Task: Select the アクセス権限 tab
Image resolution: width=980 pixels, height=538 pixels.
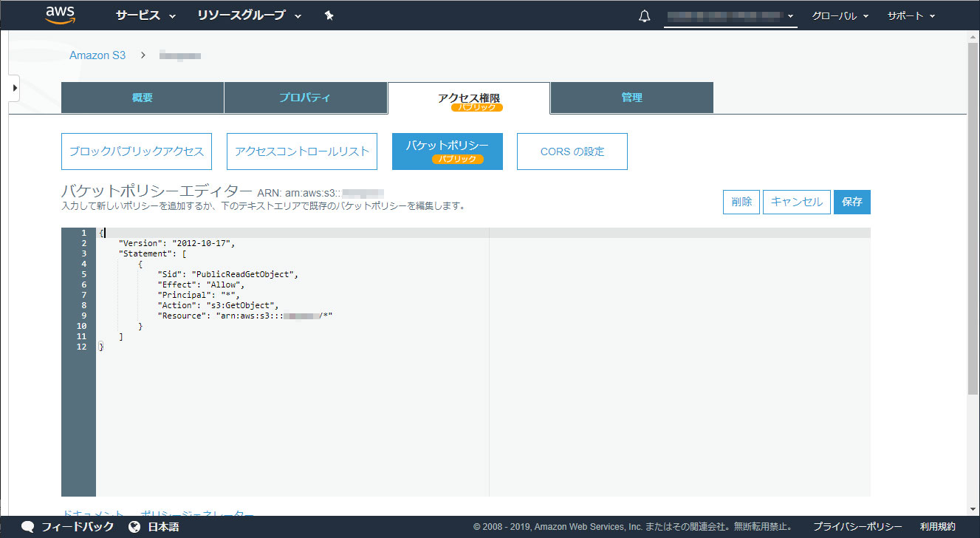Action: 469,98
